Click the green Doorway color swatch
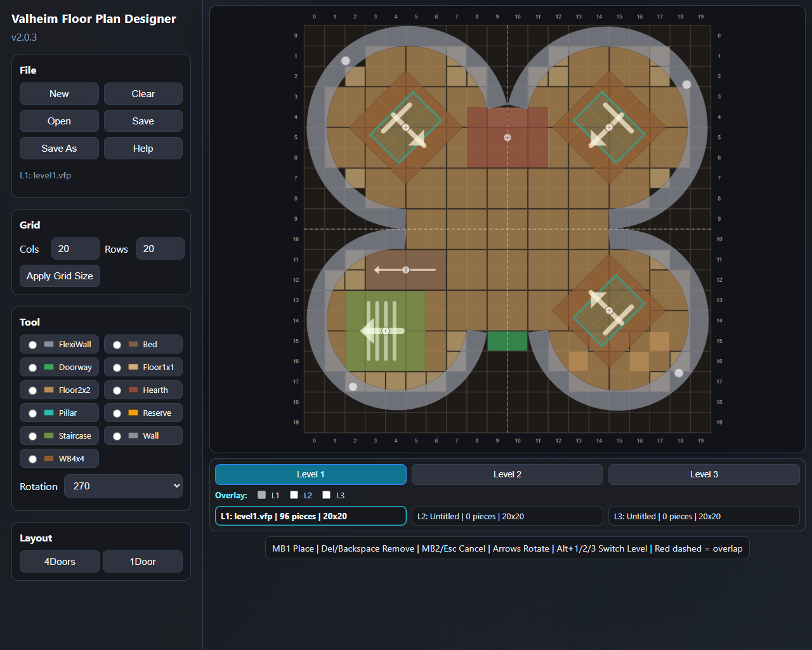Image resolution: width=812 pixels, height=650 pixels. coord(49,367)
